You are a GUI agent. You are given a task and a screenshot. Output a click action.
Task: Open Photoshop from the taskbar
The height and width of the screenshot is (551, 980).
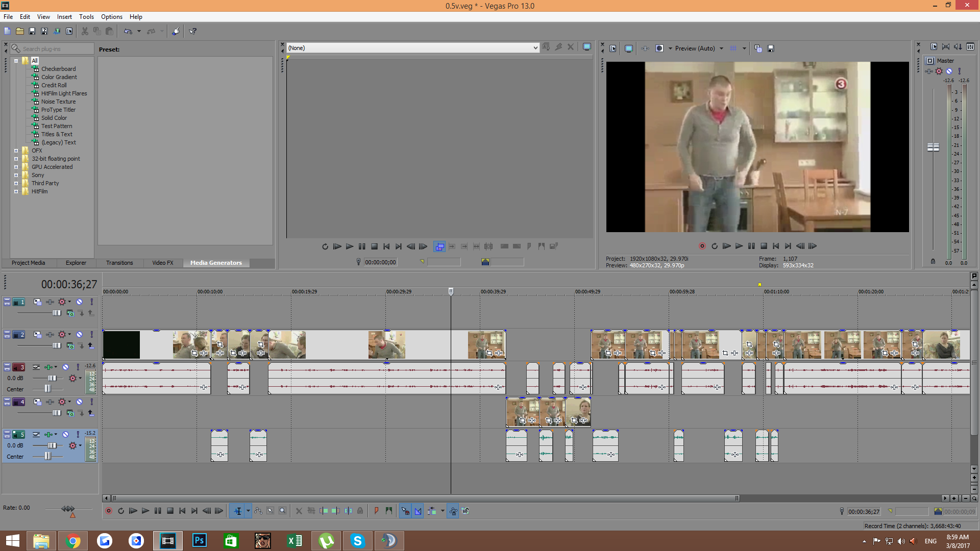point(200,541)
